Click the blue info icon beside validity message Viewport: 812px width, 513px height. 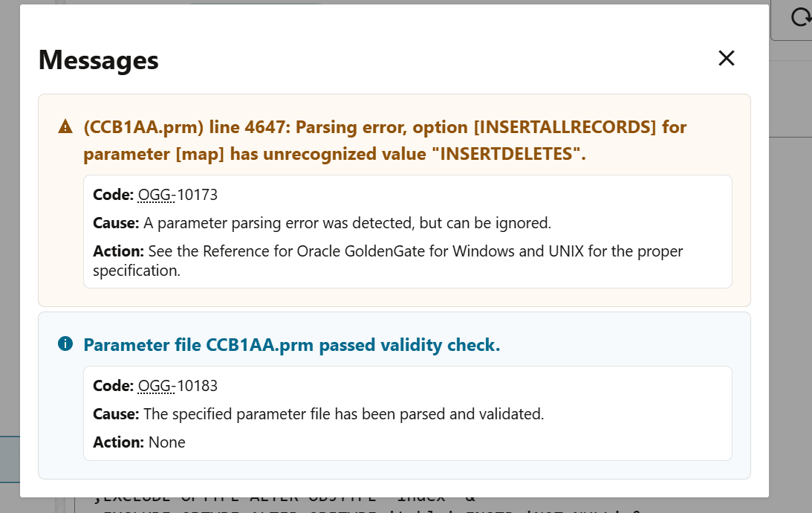[65, 344]
